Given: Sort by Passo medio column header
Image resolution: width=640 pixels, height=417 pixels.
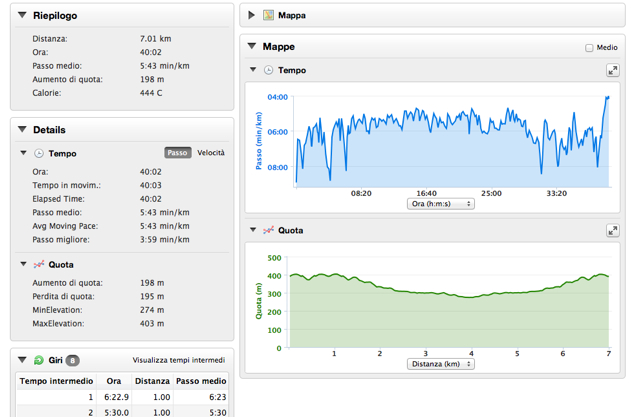Looking at the screenshot, I should click(x=201, y=381).
